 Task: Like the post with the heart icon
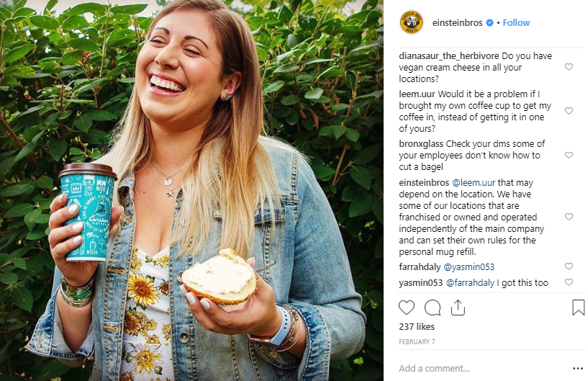tap(407, 308)
